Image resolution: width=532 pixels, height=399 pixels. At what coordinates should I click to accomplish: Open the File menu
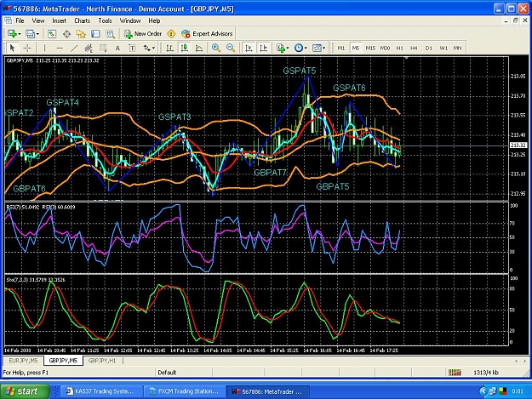pyautogui.click(x=20, y=20)
